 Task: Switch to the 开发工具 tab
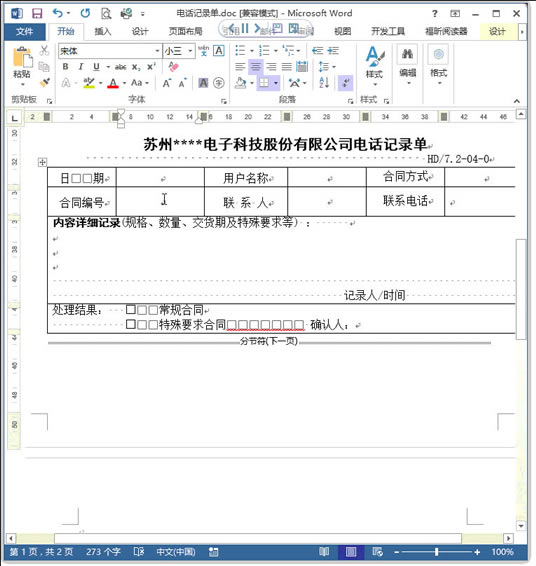(x=388, y=32)
